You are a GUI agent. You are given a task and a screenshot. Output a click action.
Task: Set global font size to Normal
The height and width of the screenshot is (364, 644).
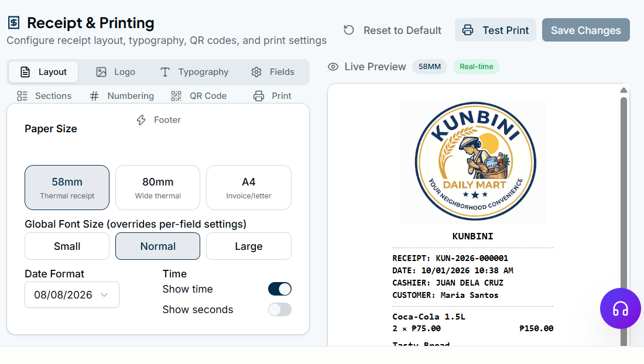pos(157,246)
